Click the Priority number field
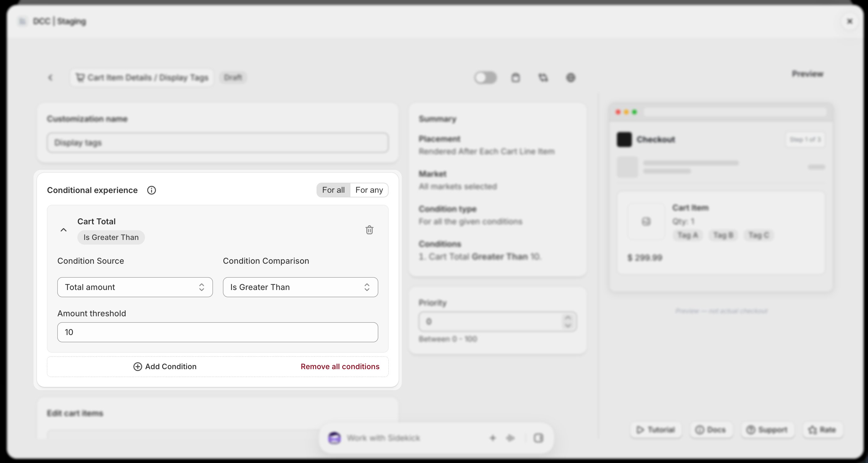 coord(498,322)
